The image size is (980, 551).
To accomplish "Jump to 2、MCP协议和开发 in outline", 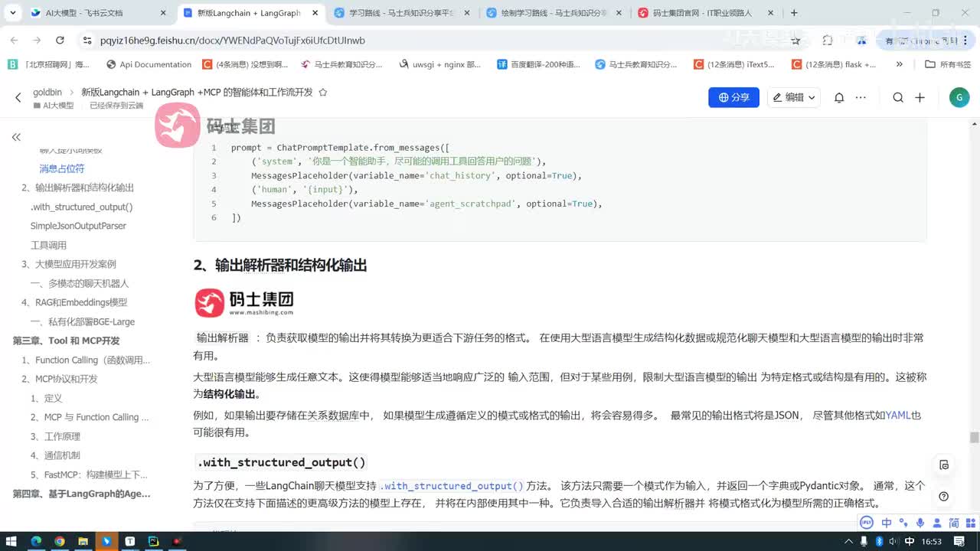I will click(x=60, y=379).
